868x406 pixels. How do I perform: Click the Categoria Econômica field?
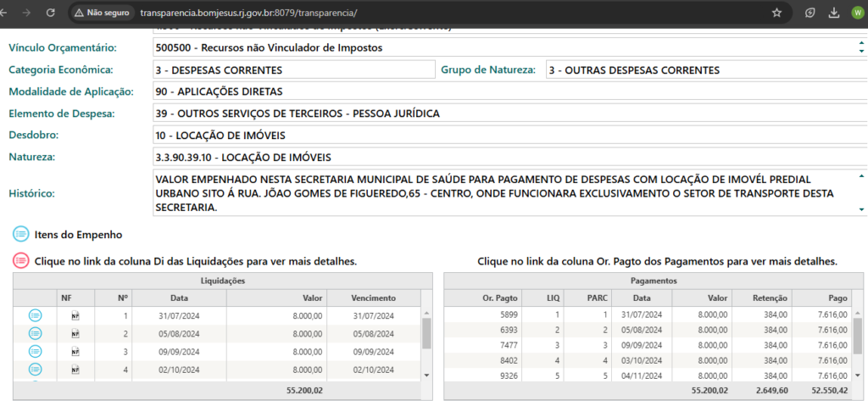point(294,70)
